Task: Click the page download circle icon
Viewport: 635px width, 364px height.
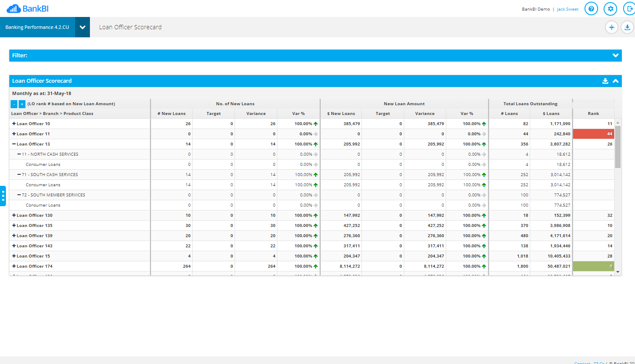Action: [x=627, y=27]
